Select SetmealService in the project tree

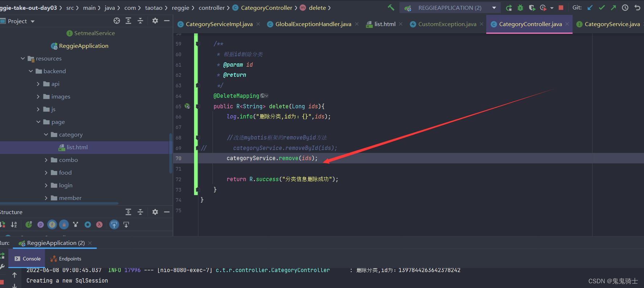tap(94, 33)
